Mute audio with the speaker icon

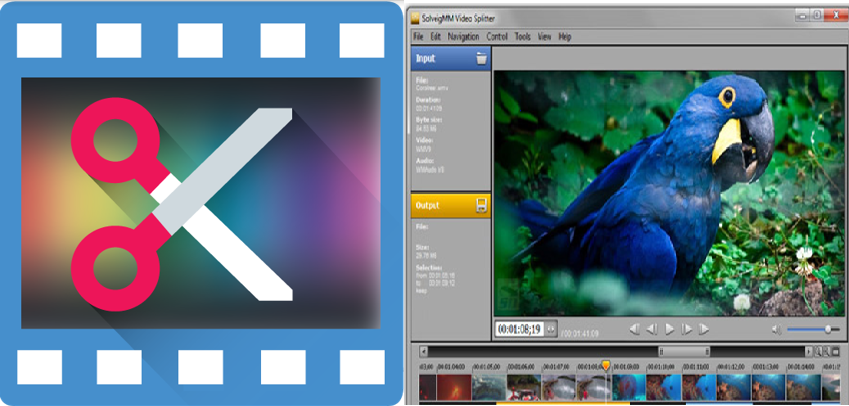777,329
